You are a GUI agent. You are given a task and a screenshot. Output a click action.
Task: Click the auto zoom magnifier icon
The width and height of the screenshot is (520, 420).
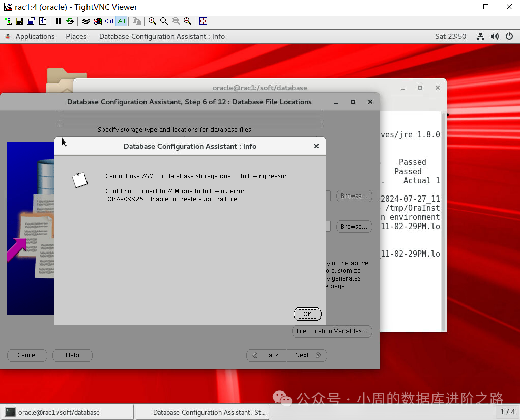(x=187, y=21)
